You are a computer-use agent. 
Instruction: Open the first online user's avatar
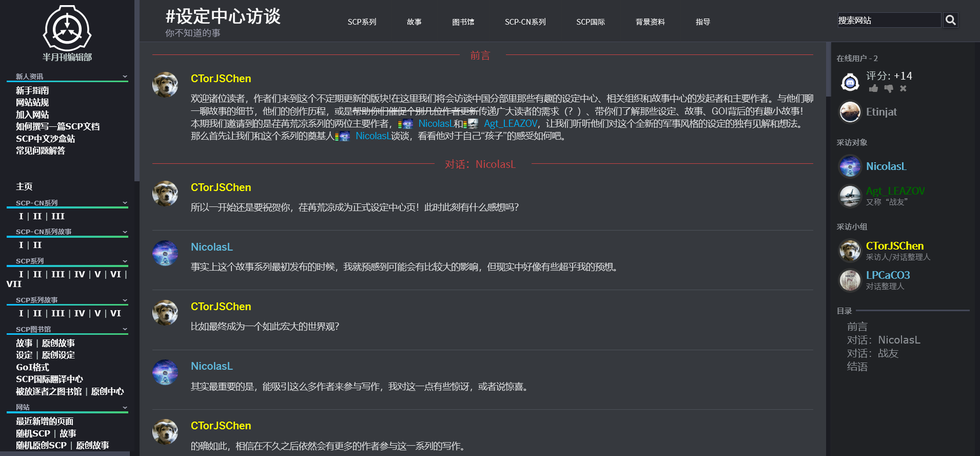pos(850,82)
